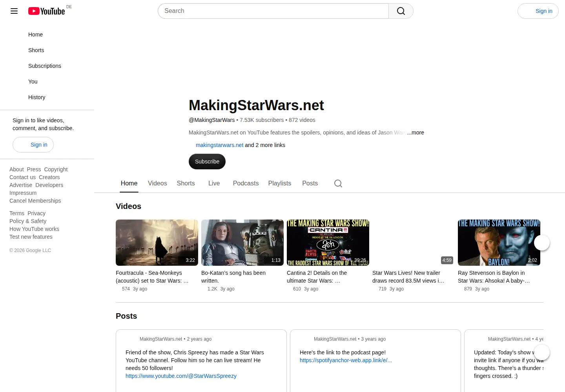Switch to channel Shorts tab
565x392 pixels.
[x=186, y=183]
